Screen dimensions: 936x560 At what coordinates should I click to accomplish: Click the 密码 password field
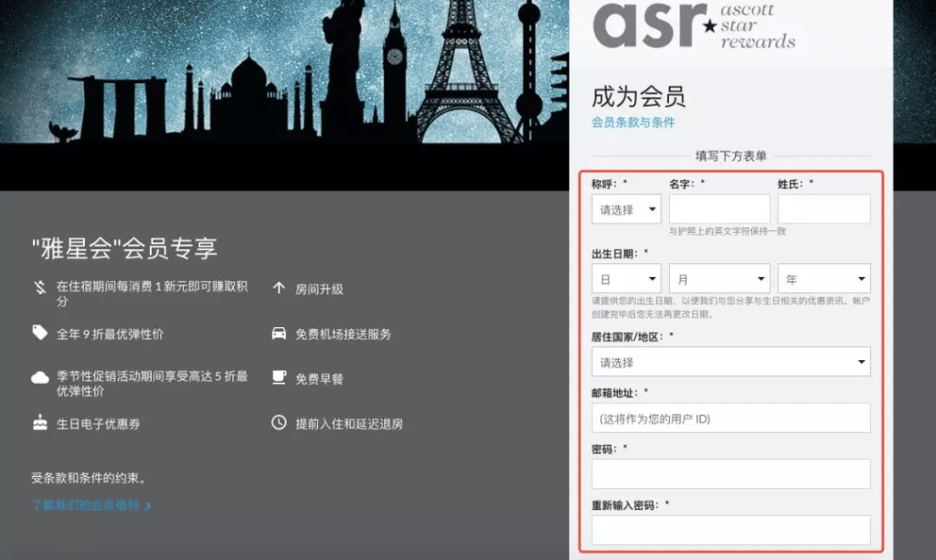click(730, 474)
